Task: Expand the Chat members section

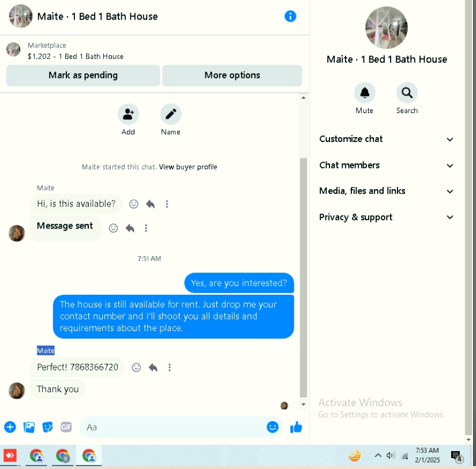Action: pyautogui.click(x=386, y=165)
